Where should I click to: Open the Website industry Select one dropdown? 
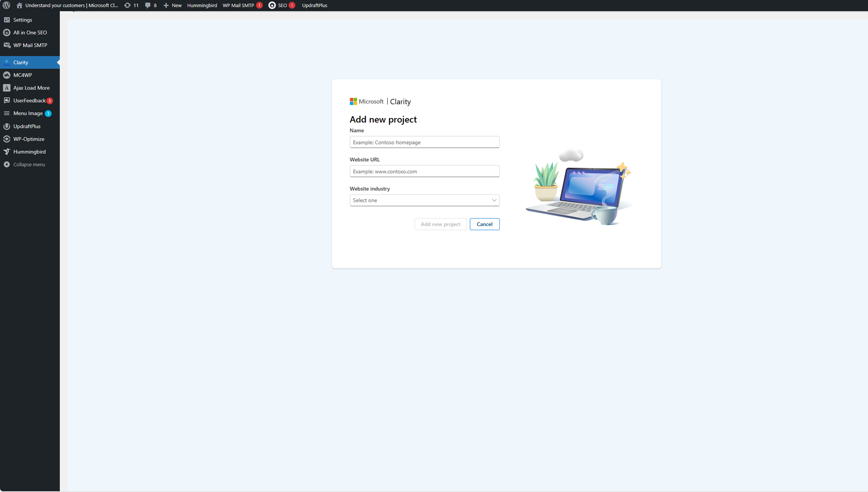click(424, 200)
